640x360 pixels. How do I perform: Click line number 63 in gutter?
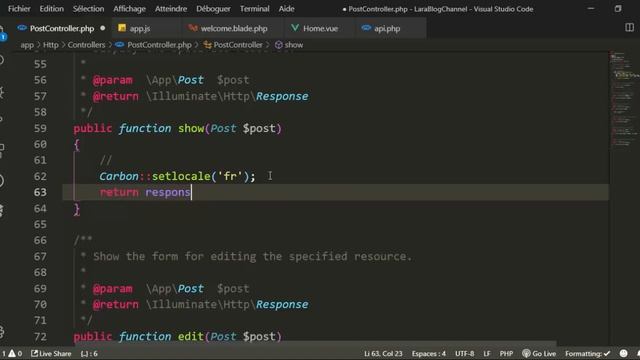40,192
